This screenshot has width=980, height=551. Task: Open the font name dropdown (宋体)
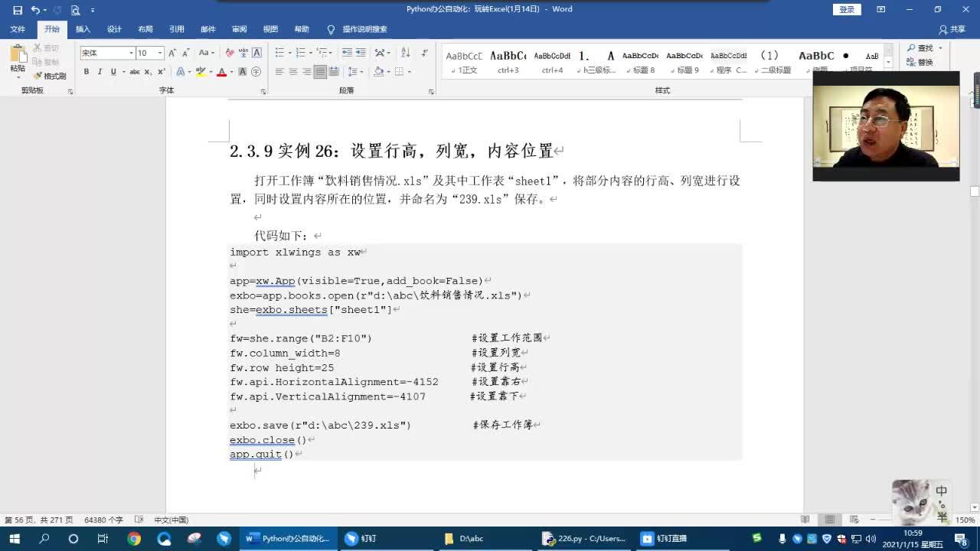point(131,53)
